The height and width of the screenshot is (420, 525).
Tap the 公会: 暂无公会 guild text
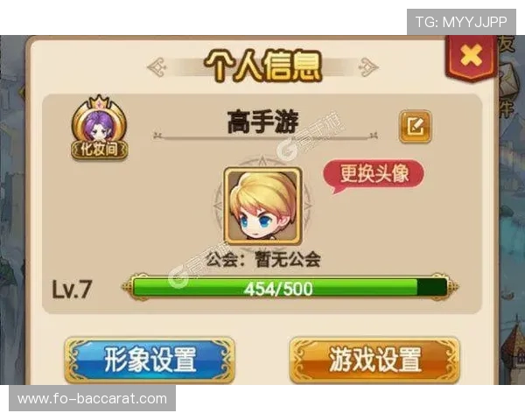pos(263,259)
